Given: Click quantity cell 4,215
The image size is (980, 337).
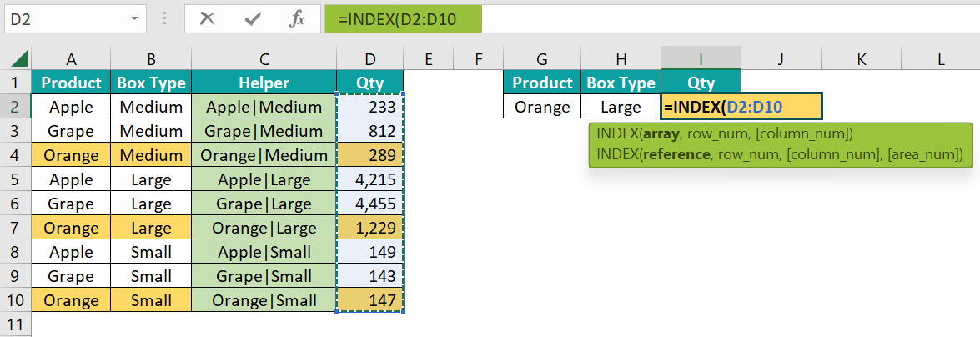Looking at the screenshot, I should 370,179.
